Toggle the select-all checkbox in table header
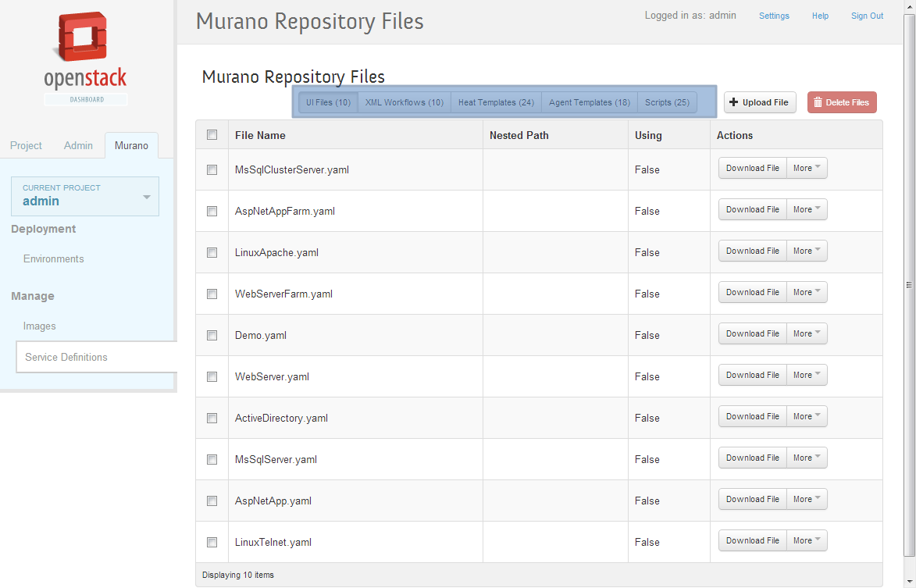 click(x=212, y=135)
